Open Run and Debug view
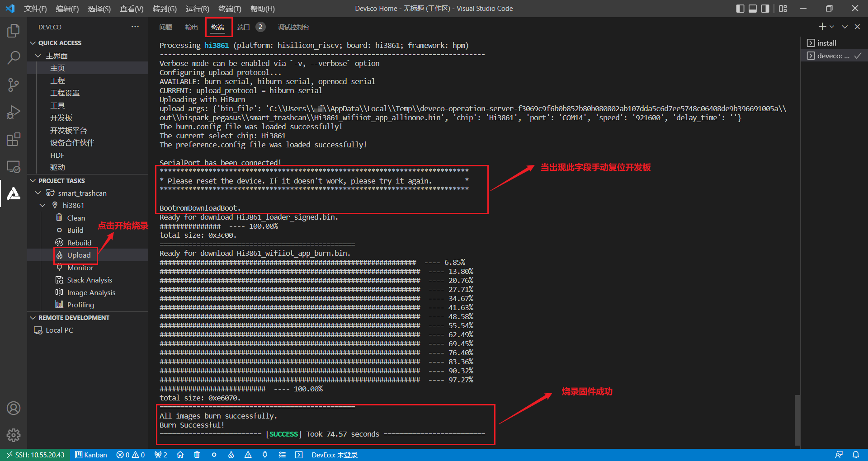The image size is (868, 461). tap(14, 112)
